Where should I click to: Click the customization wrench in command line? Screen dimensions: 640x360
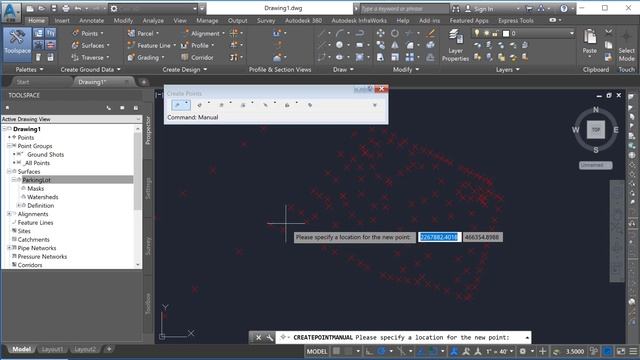pos(270,338)
